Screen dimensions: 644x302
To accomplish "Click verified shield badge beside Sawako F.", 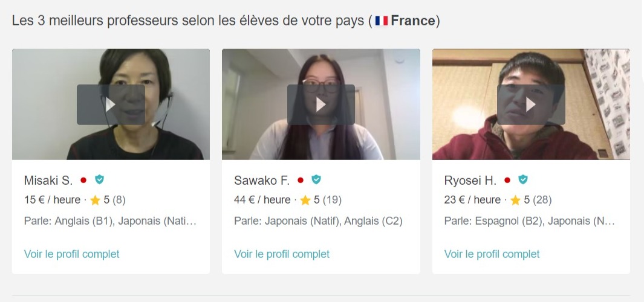I will point(316,180).
